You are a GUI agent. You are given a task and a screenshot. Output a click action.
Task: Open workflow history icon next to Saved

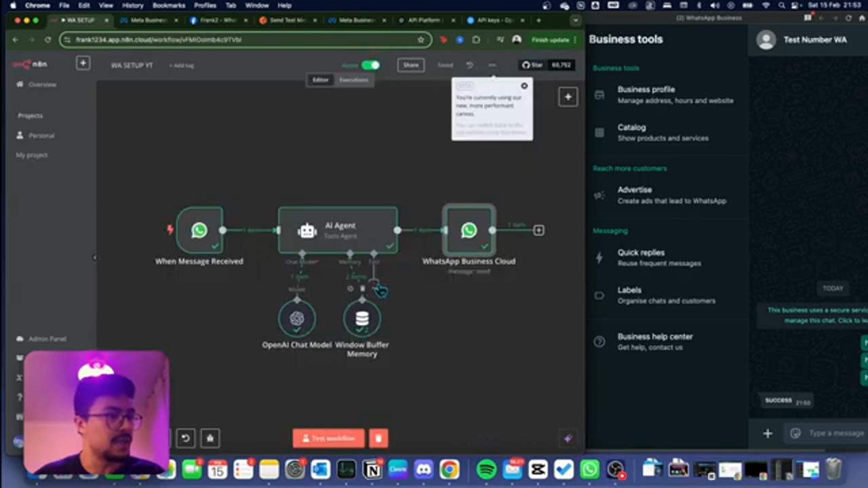[x=470, y=65]
